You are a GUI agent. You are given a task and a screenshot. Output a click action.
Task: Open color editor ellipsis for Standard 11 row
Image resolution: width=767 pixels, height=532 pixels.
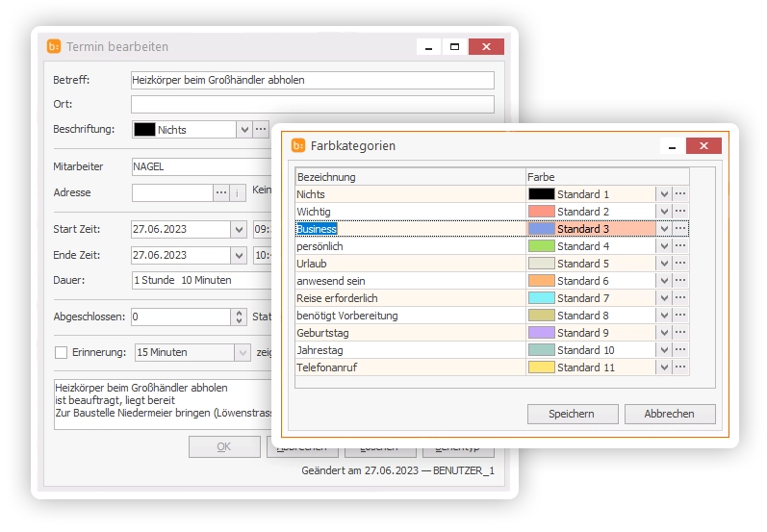tap(680, 367)
